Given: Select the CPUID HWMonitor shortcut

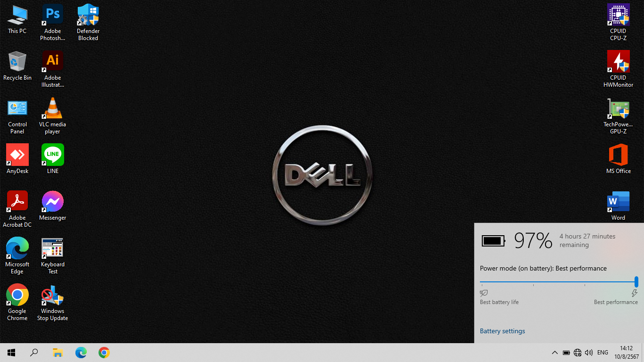Looking at the screenshot, I should (x=618, y=69).
